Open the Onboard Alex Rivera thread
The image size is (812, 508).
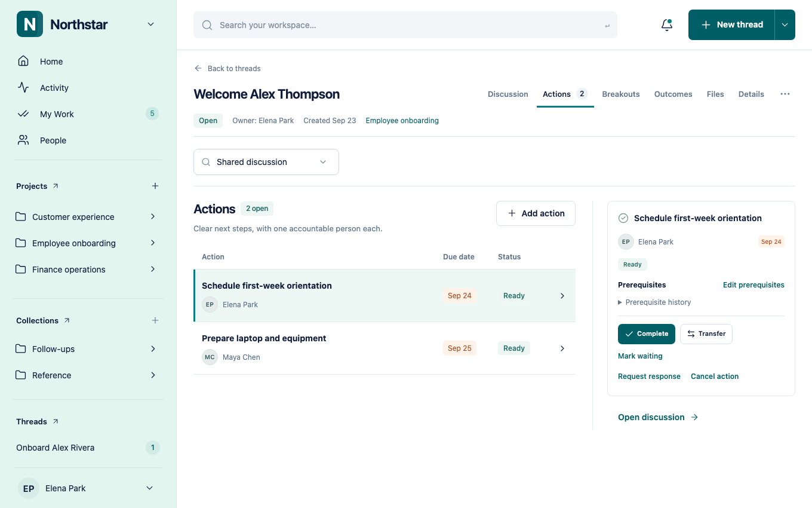click(87, 448)
